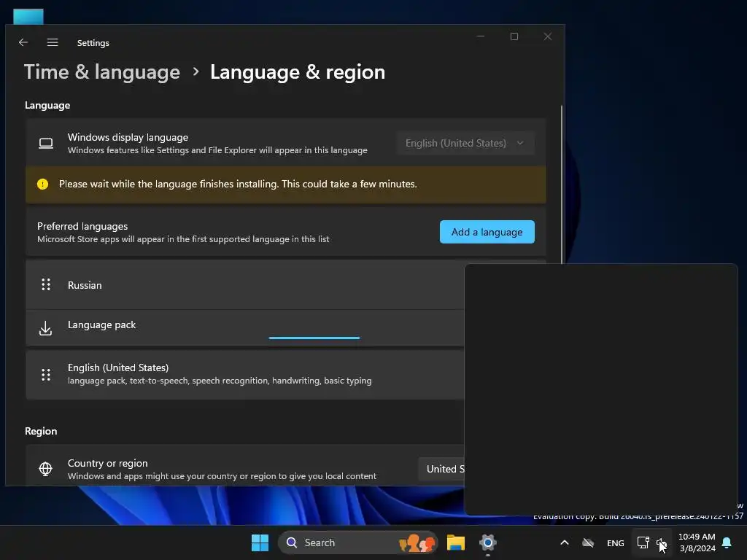Click the globe icon for Country or region
The width and height of the screenshot is (747, 560).
click(x=46, y=469)
